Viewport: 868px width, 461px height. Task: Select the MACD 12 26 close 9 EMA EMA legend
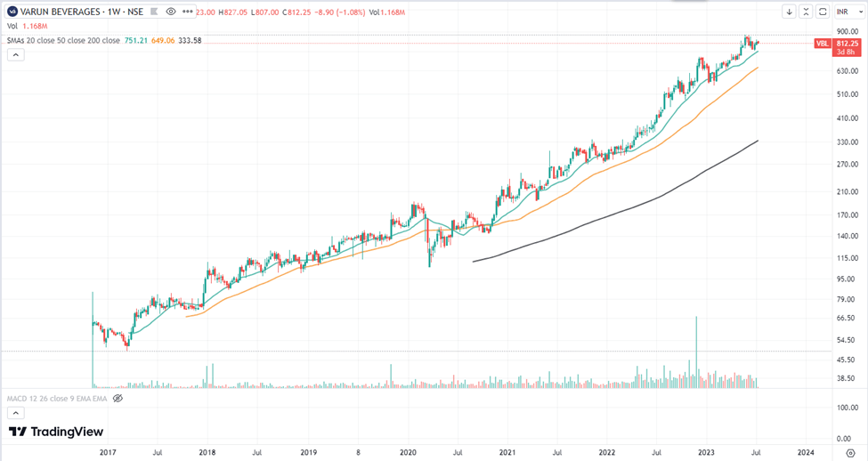57,399
